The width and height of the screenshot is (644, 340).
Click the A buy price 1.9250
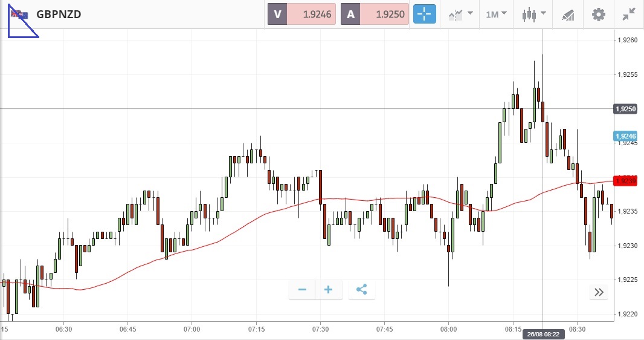click(375, 14)
